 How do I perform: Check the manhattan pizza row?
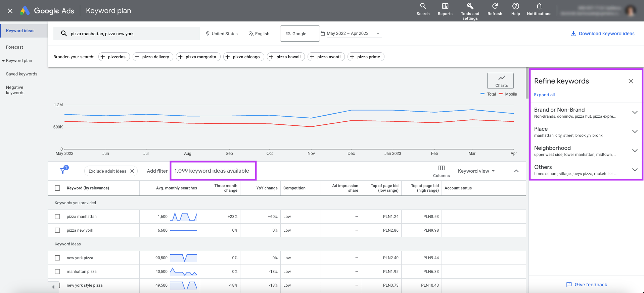pos(57,272)
